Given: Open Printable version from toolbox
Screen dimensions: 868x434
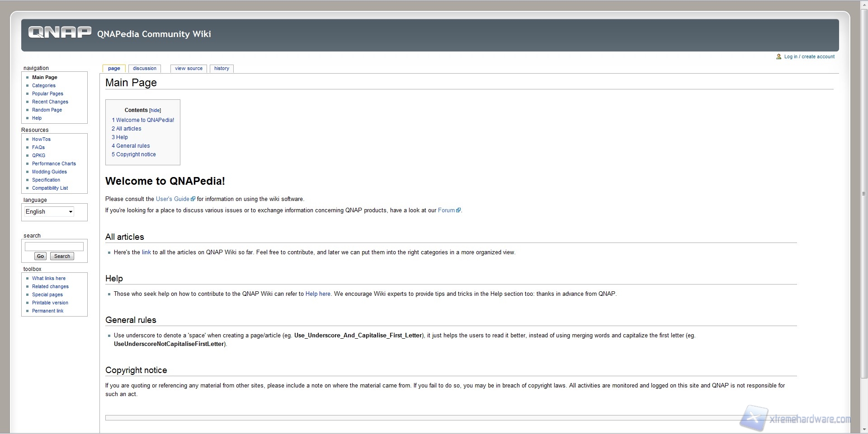Looking at the screenshot, I should pos(50,303).
